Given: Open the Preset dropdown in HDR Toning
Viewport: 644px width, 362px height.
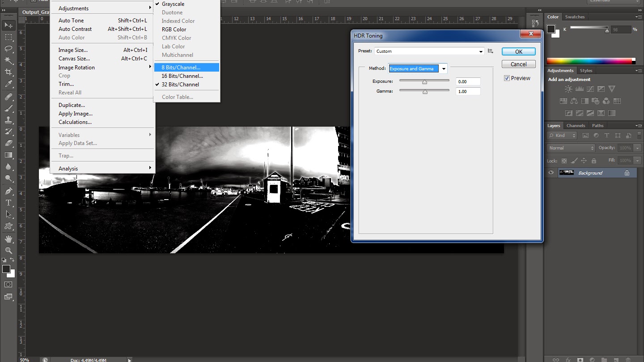Looking at the screenshot, I should pos(429,51).
